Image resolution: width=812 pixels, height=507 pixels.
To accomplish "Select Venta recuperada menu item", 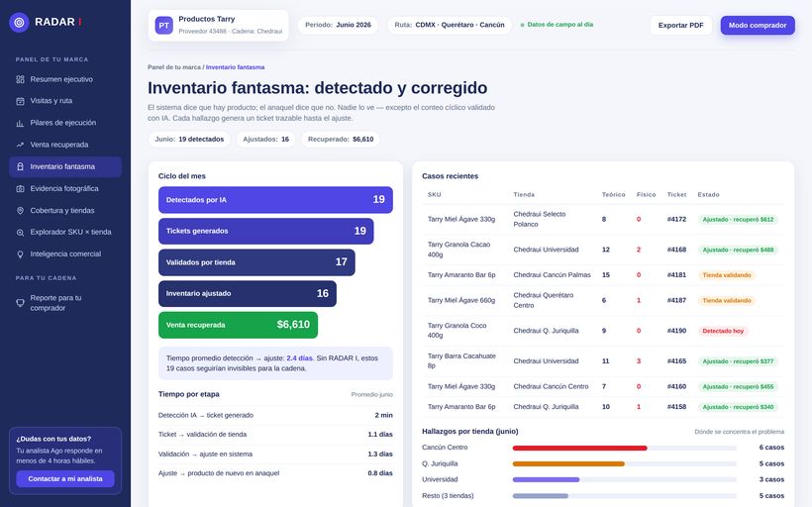I will [x=65, y=145].
